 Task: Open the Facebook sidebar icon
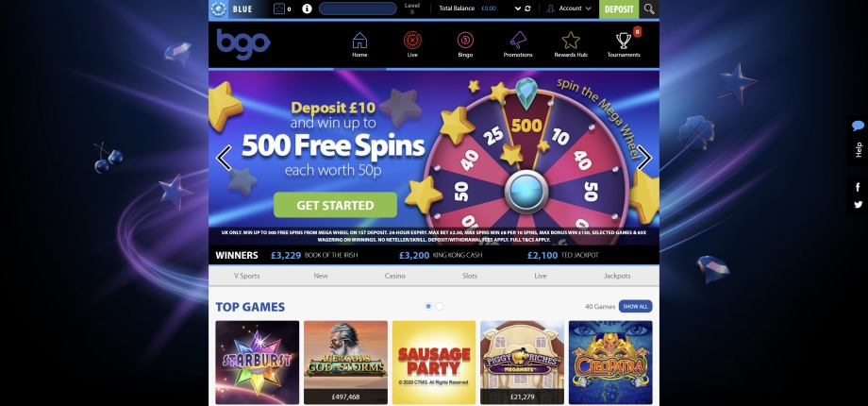pos(858,187)
